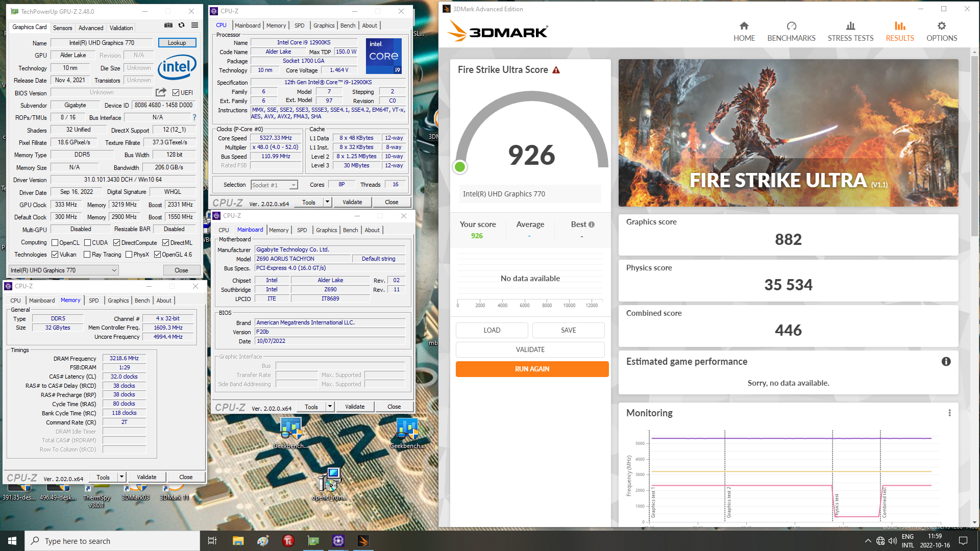
Task: Click the opencl_run desktop icon
Action: [x=329, y=484]
